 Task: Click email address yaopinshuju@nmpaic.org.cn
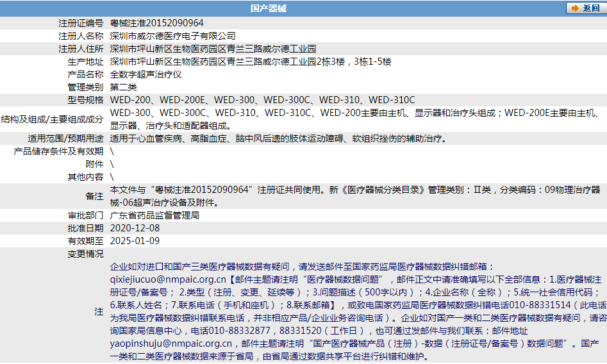coord(170,343)
